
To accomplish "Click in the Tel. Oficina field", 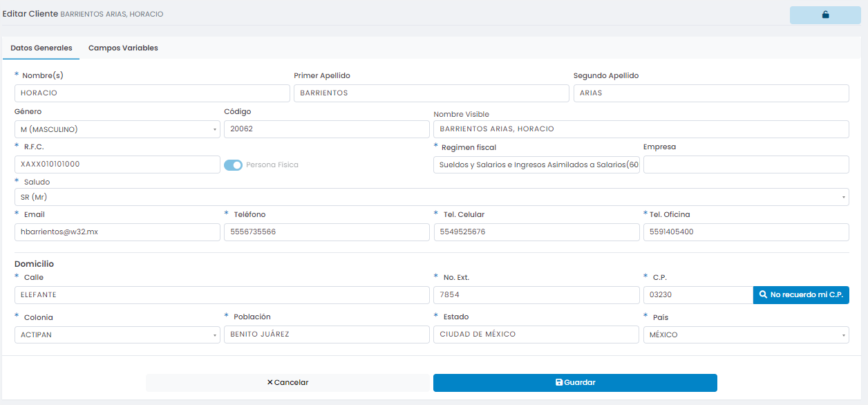I will (746, 232).
